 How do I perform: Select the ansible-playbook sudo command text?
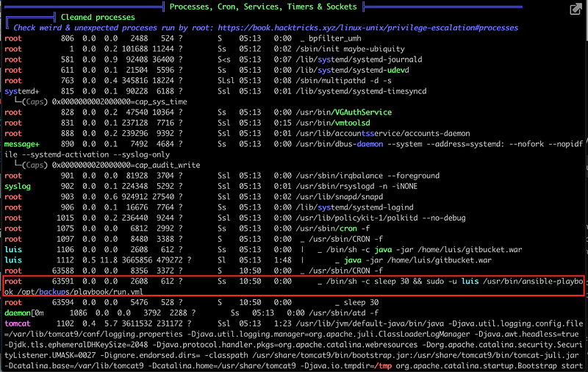coord(454,282)
